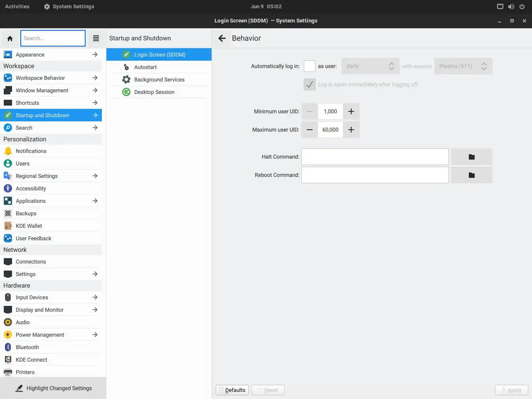Click the Applications icon

(x=8, y=201)
